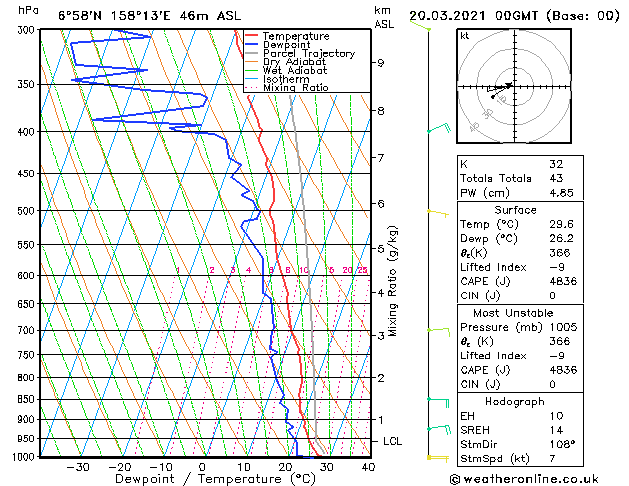Click the Totals Totals value 43
The width and height of the screenshot is (629, 486).
point(556,178)
